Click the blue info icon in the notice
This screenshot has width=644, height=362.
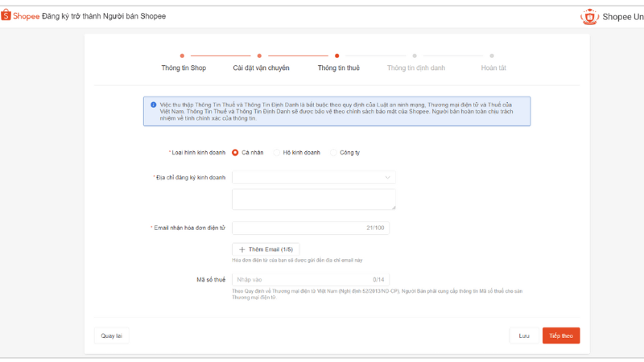[153, 105]
